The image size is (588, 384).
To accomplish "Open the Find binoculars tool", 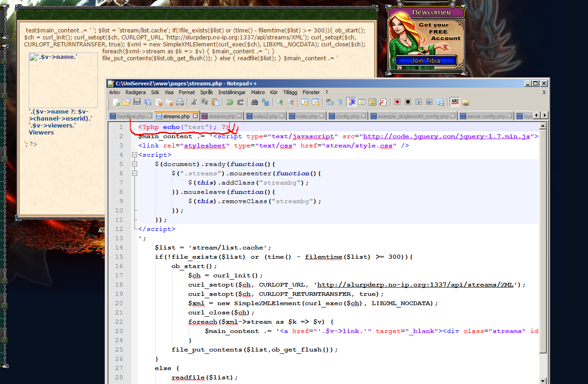I will [x=255, y=102].
